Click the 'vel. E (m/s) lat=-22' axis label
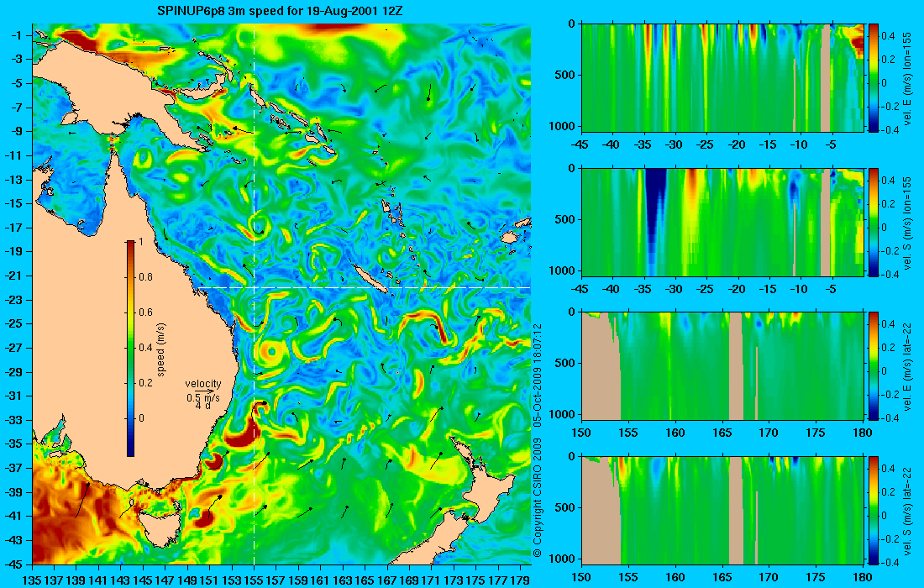The width and height of the screenshot is (924, 588). click(x=907, y=366)
